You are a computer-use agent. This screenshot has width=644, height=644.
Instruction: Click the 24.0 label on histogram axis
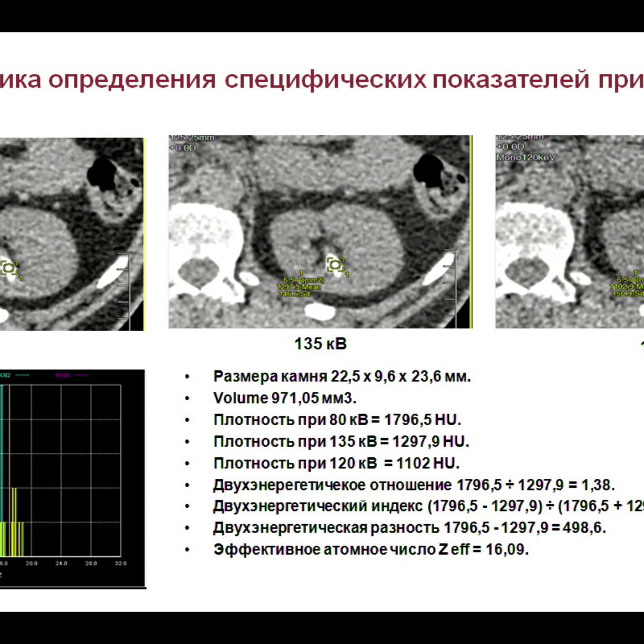click(x=61, y=563)
